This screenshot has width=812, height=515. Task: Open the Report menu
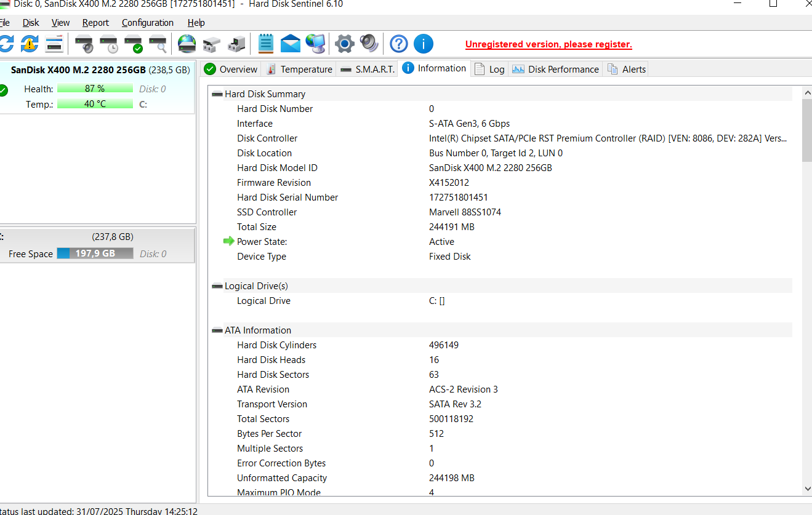click(95, 23)
